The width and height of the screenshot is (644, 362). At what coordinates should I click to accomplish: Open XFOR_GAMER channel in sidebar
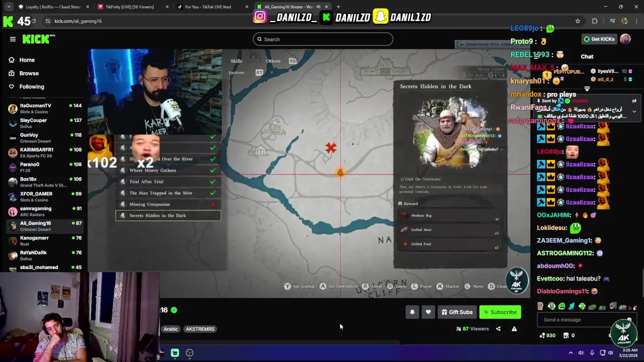click(x=45, y=196)
